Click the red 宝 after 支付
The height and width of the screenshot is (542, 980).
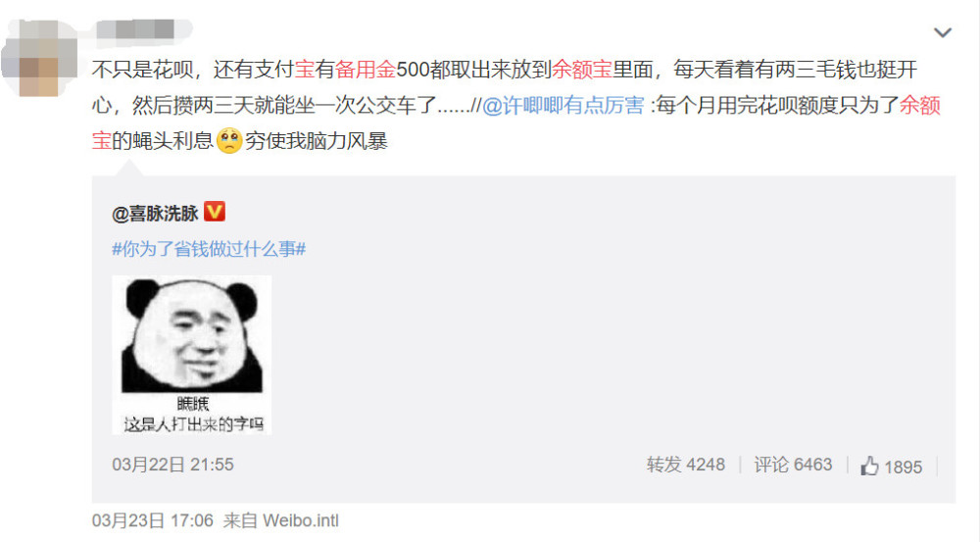pos(305,70)
